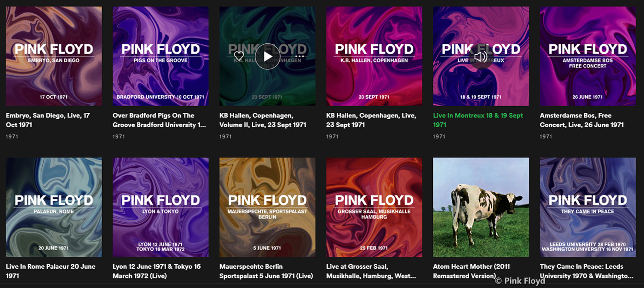Open the Atom Heart Mother cow cover

pyautogui.click(x=481, y=207)
